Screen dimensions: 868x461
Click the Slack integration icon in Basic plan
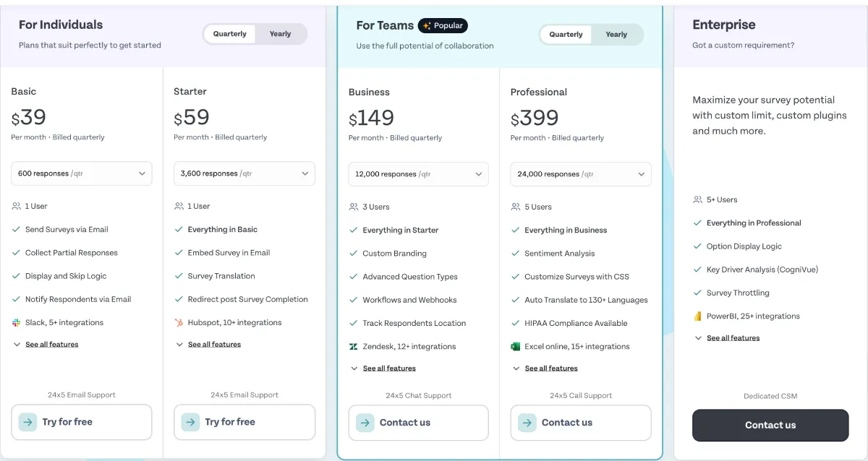tap(16, 322)
